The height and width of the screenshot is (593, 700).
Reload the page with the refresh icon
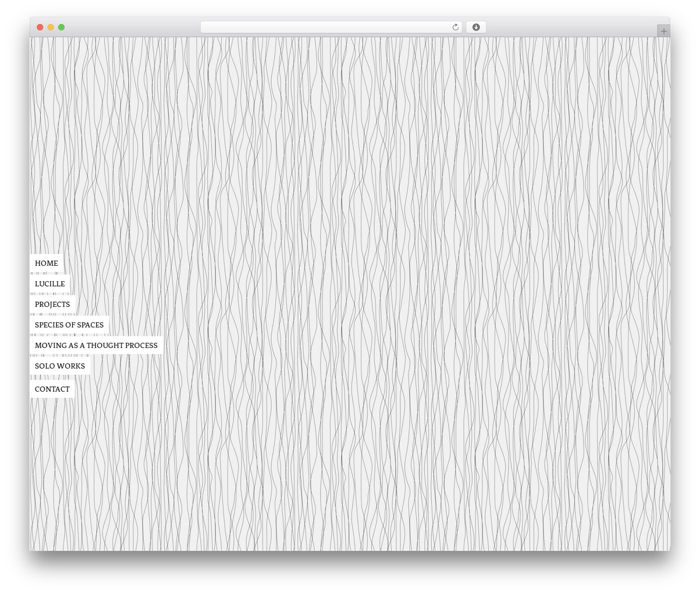pyautogui.click(x=455, y=27)
